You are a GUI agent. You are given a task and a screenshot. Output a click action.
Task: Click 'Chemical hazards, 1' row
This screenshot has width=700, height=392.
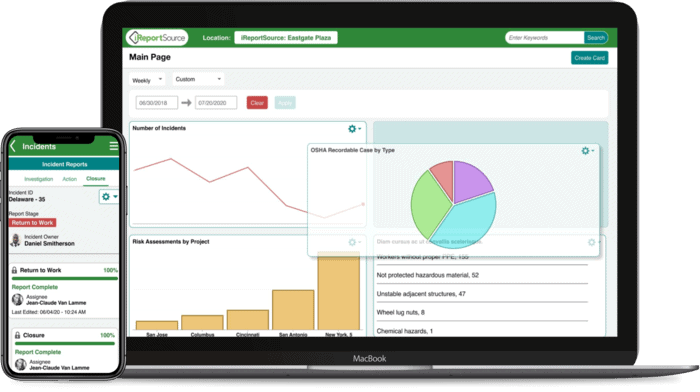click(482, 331)
